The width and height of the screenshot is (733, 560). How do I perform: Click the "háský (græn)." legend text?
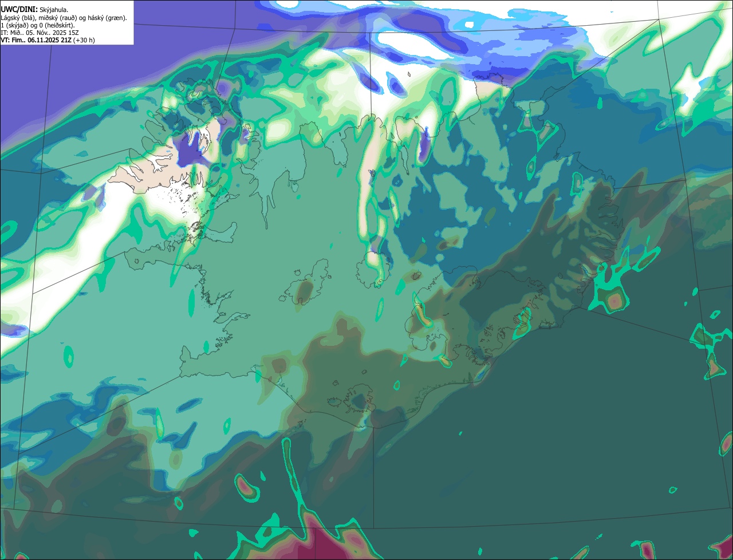pos(107,18)
